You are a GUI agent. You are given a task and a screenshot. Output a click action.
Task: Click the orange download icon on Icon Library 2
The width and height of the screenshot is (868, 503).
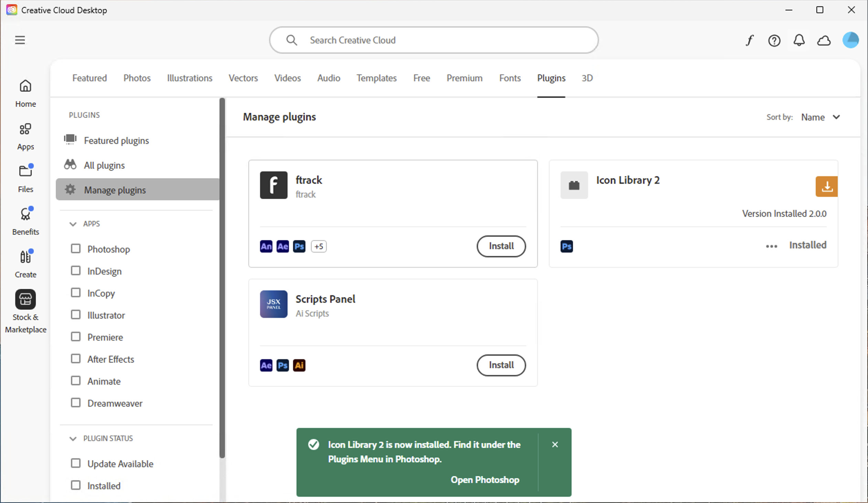click(826, 186)
